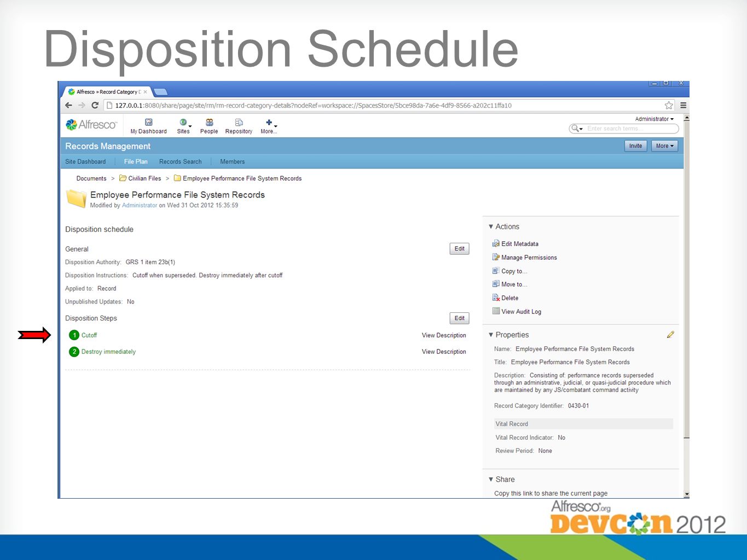Click Documents breadcrumb link
Screen dimensions: 747x560
91,178
